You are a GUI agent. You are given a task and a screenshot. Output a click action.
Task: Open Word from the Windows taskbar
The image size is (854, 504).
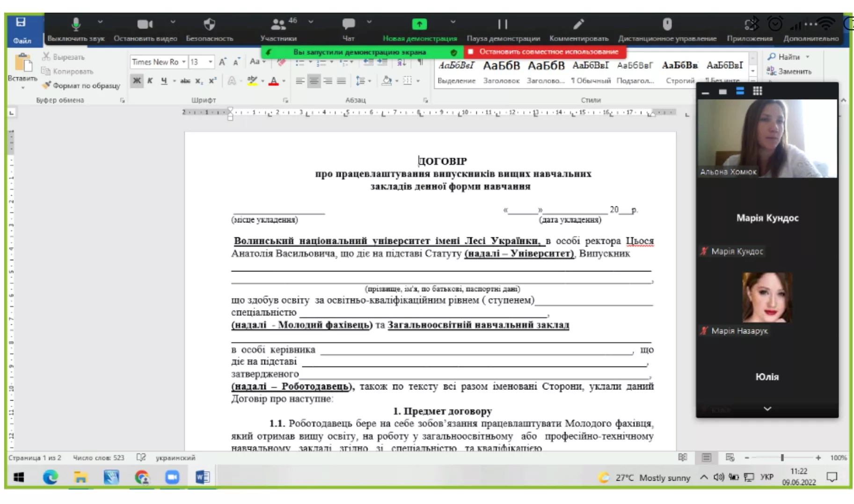[202, 477]
